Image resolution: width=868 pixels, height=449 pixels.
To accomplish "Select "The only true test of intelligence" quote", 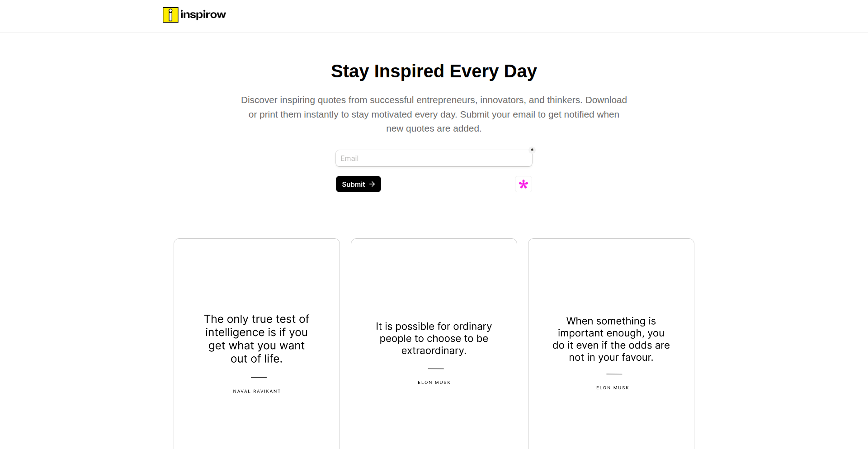I will [x=257, y=339].
